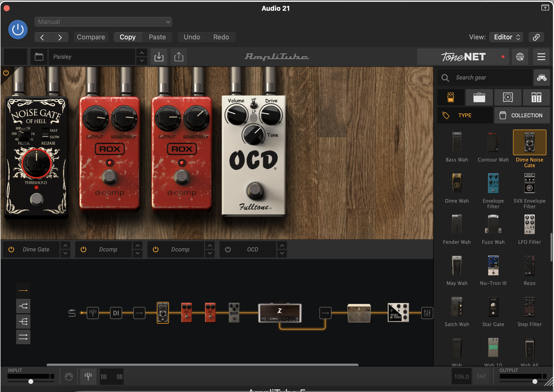Click the mixer block in signal chain
The height and width of the screenshot is (392, 554).
tap(427, 313)
